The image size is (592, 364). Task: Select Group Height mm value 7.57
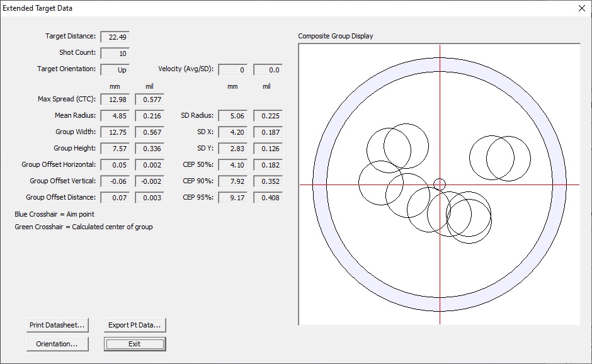[115, 149]
